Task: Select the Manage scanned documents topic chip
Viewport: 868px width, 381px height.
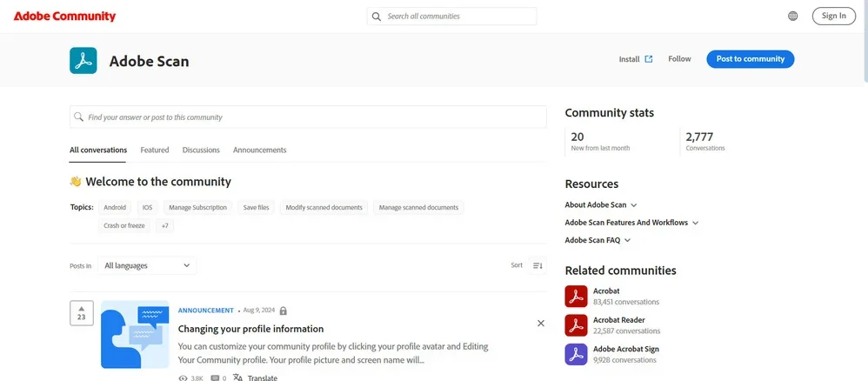Action: (x=418, y=208)
